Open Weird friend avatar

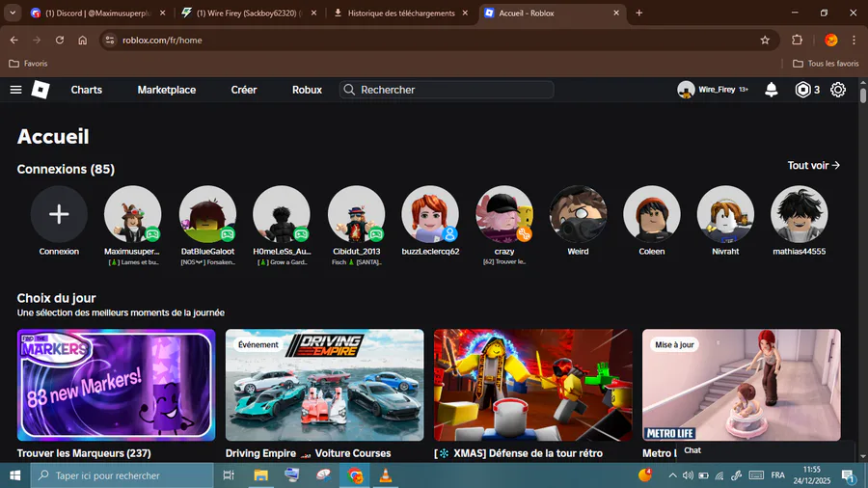click(x=578, y=214)
